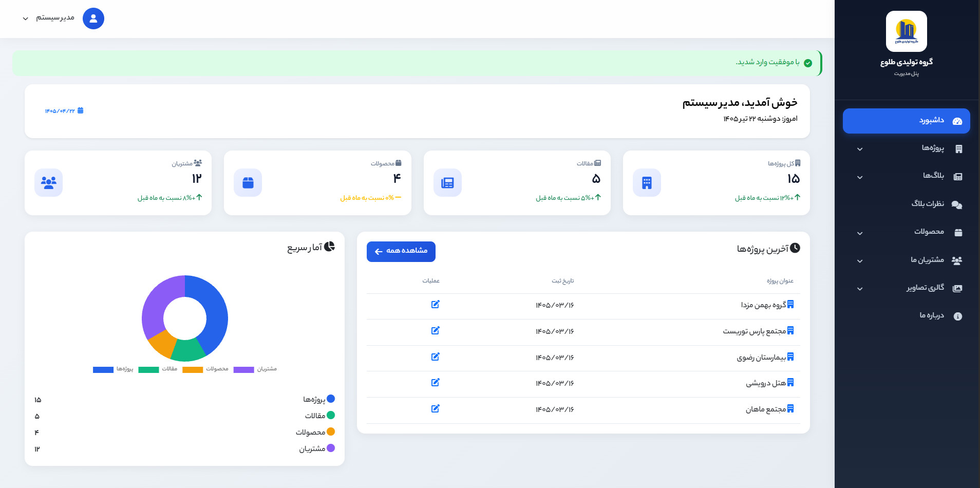The height and width of the screenshot is (488, 980).
Task: Select داشبورد in the sidebar
Action: tap(906, 121)
